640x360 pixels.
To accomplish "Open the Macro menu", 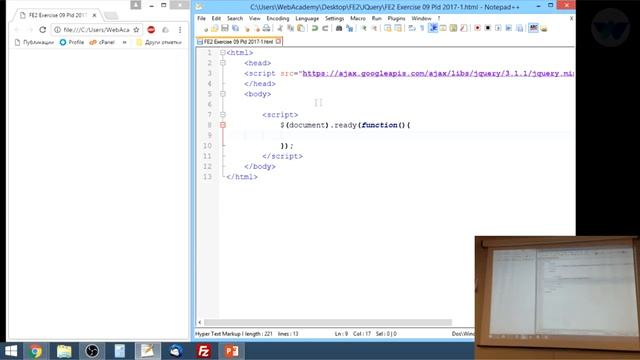I will tap(358, 18).
